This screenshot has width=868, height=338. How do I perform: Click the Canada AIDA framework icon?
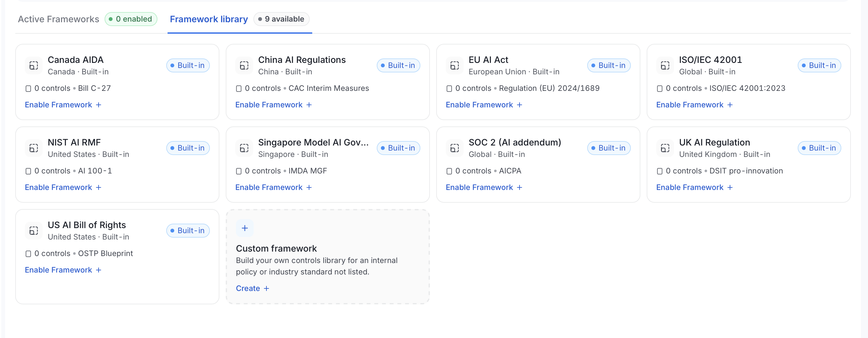[34, 65]
